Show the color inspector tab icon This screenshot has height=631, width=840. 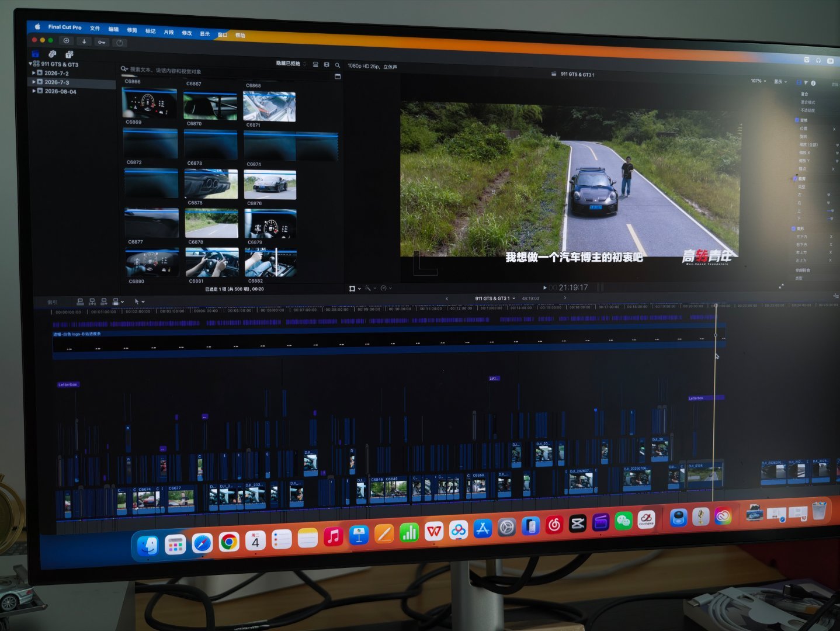click(806, 83)
